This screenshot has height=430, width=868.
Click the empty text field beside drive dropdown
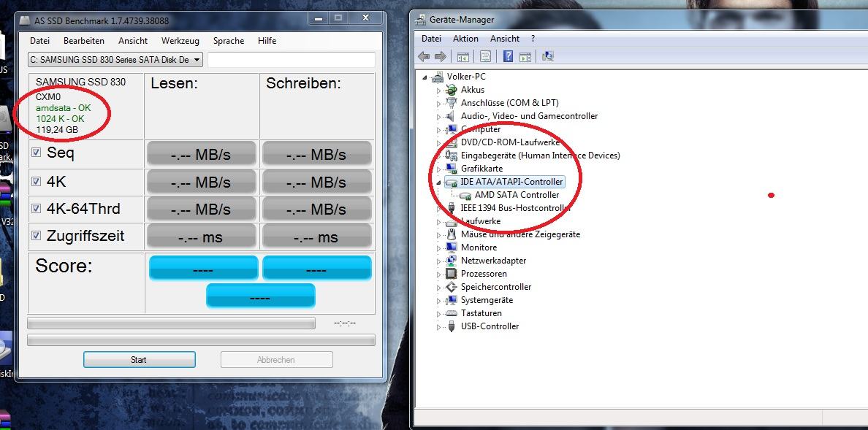pos(292,60)
